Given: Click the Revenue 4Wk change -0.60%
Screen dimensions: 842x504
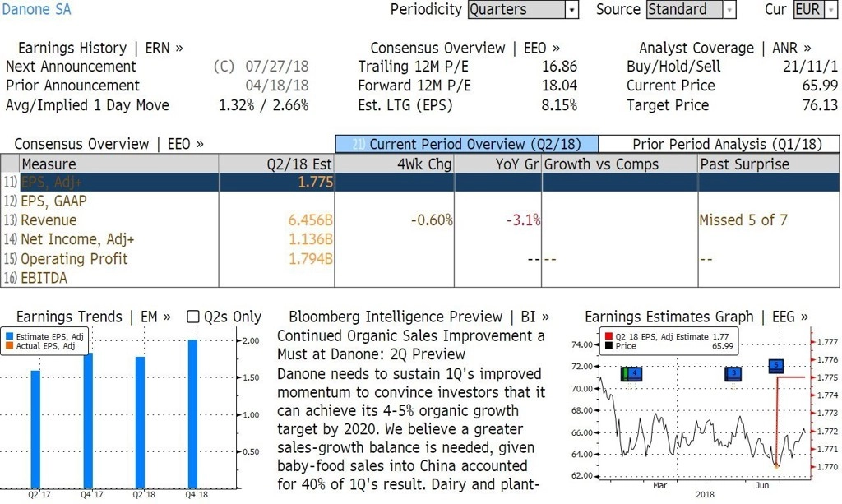Looking at the screenshot, I should coord(432,220).
